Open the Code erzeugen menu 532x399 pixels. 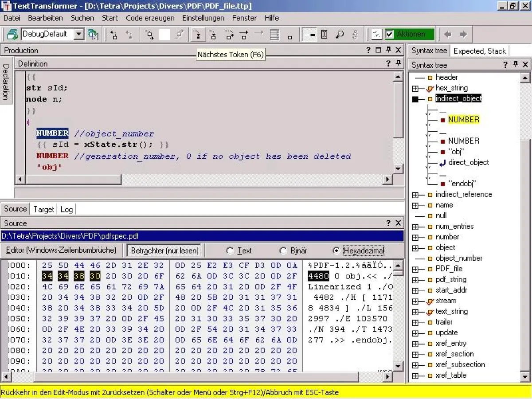pos(150,18)
